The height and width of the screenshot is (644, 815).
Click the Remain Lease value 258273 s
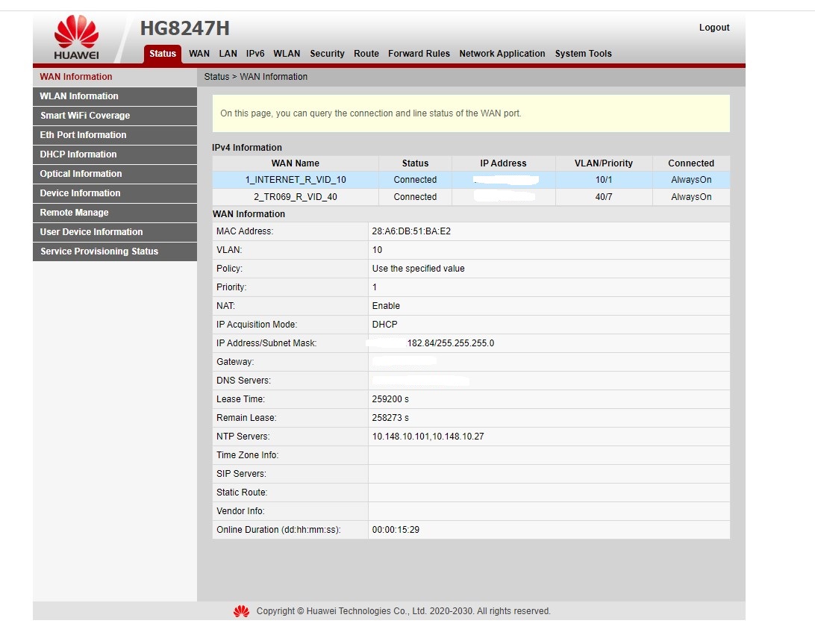click(x=390, y=418)
